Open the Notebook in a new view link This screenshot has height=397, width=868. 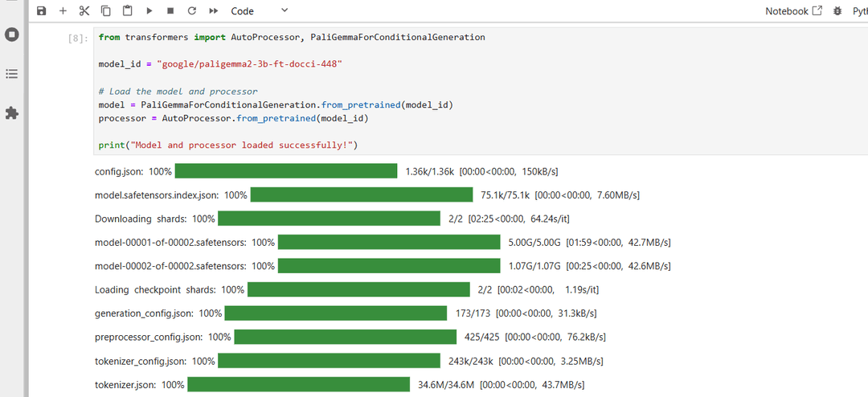point(794,10)
